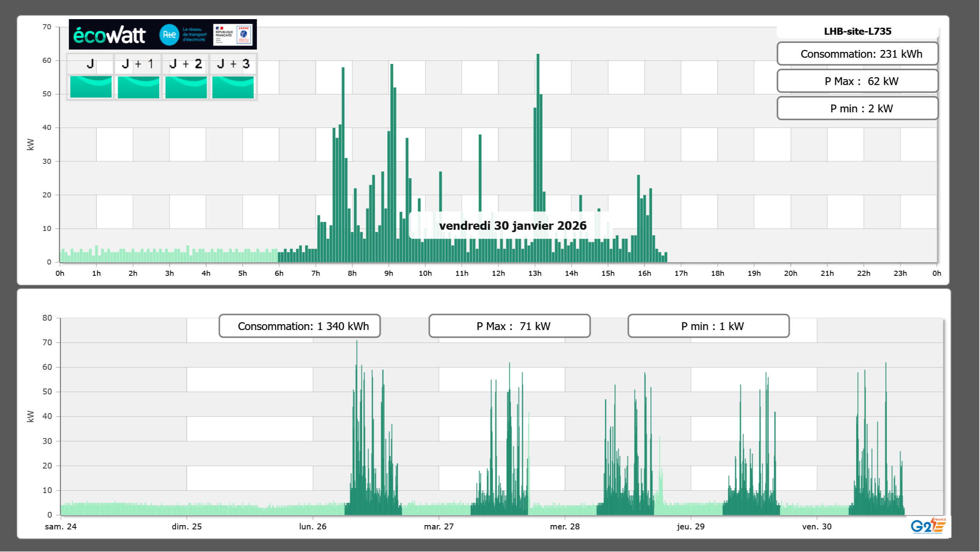Viewport: 980px width, 552px height.
Task: Click the P Max : 62 kW box
Action: (857, 81)
